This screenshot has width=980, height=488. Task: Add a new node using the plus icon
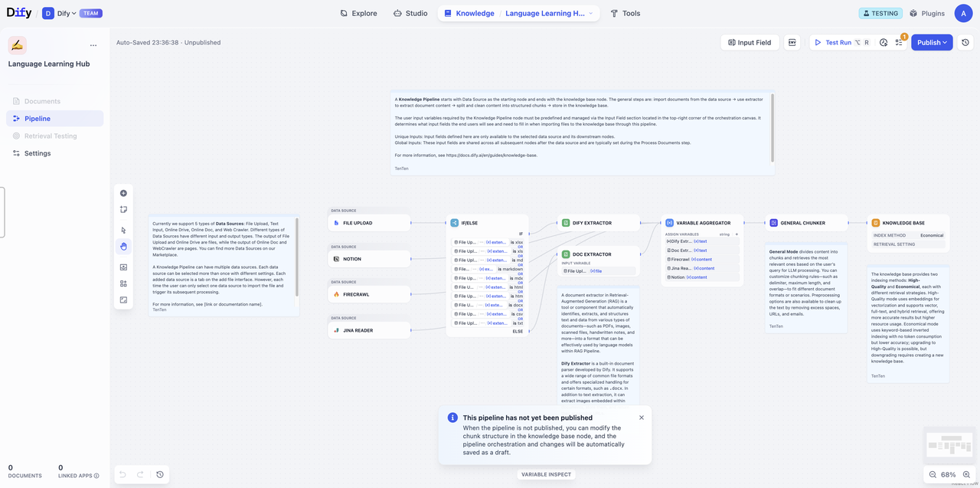(123, 193)
